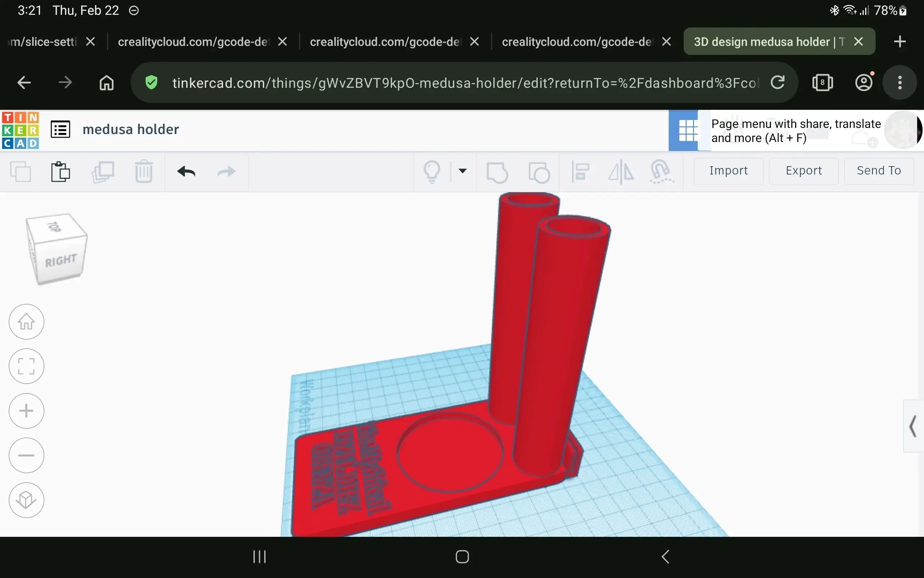Toggle the Show all lightbulb icon

point(432,172)
